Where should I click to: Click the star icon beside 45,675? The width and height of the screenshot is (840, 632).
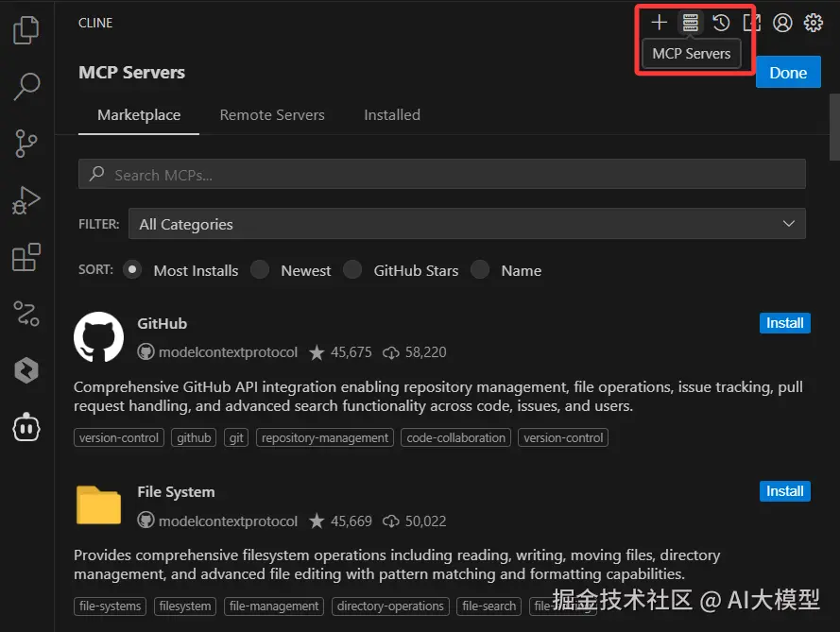(x=317, y=352)
